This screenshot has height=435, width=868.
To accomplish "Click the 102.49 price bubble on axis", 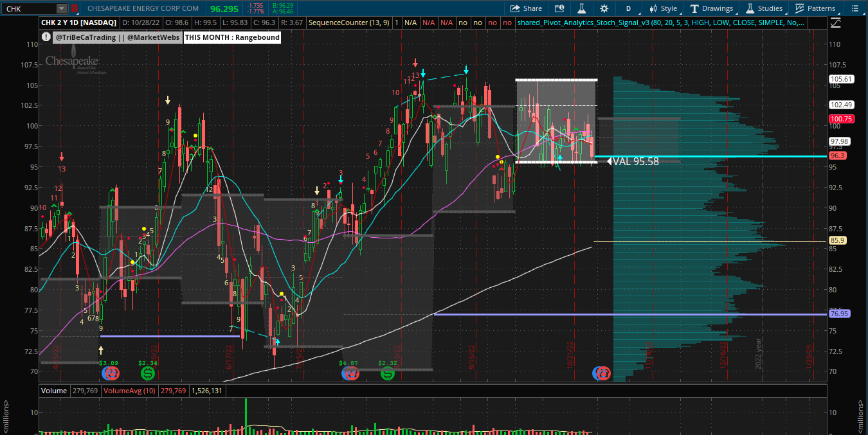I will pos(840,105).
